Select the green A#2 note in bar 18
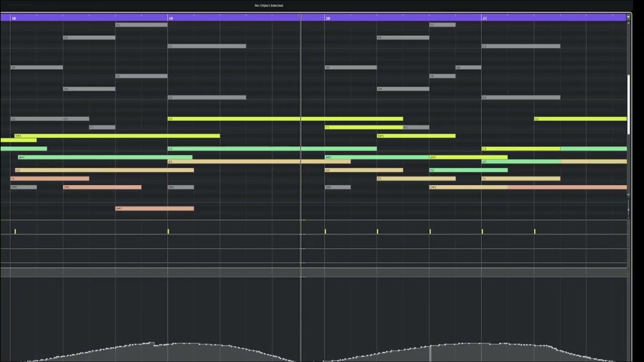Screen dimensions: 644x362 tap(105, 157)
